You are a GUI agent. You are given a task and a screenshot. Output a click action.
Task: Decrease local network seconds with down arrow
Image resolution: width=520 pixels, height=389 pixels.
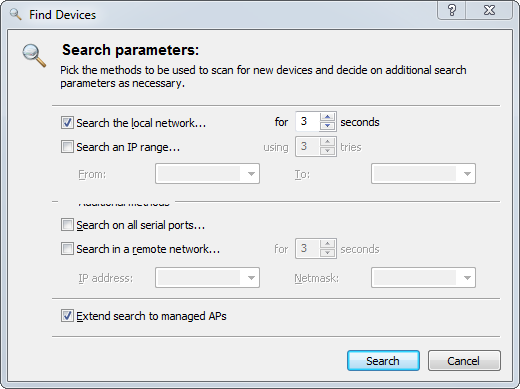click(327, 126)
